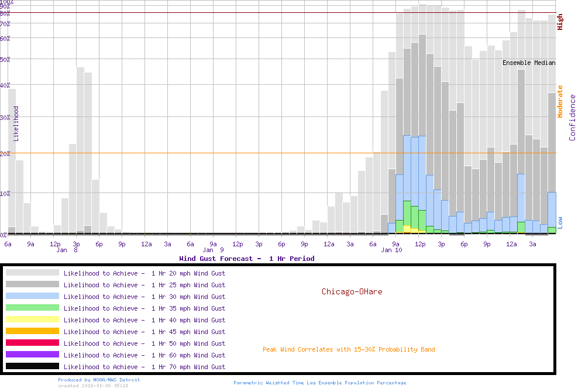Click the Parametric Weighted Time Lag Ensemble footer
Viewport: 585px width, 392px height.
(x=319, y=383)
